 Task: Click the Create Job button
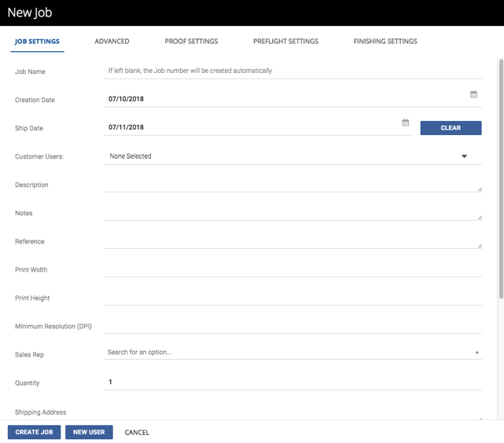(x=34, y=432)
